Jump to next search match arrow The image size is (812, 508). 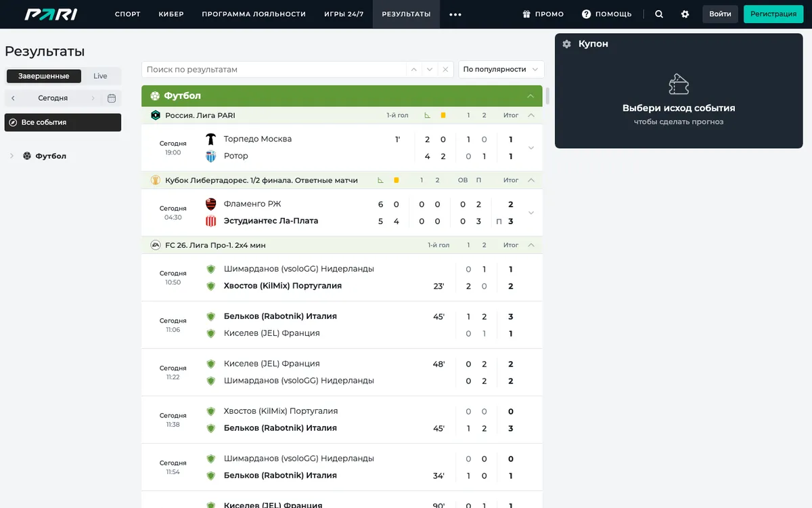pyautogui.click(x=429, y=69)
